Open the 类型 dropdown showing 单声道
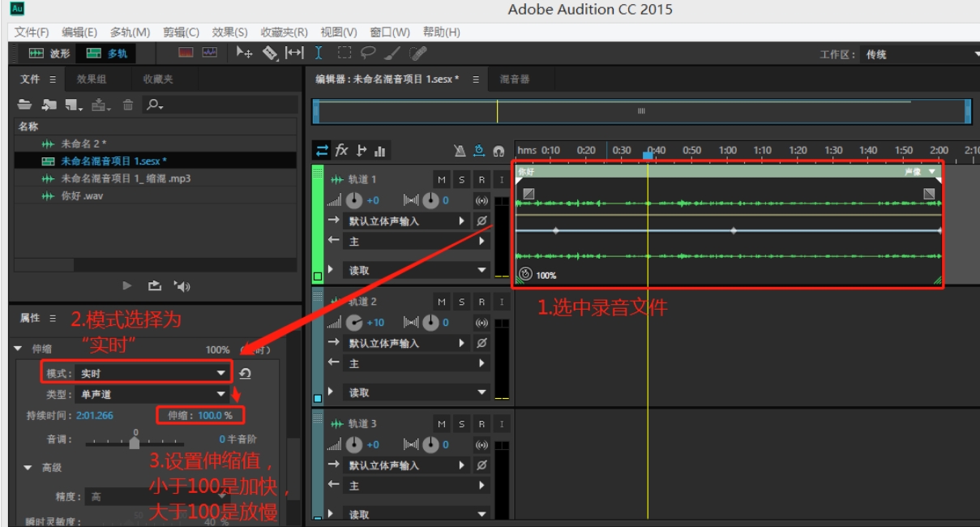Viewport: 980px width, 527px height. (153, 395)
